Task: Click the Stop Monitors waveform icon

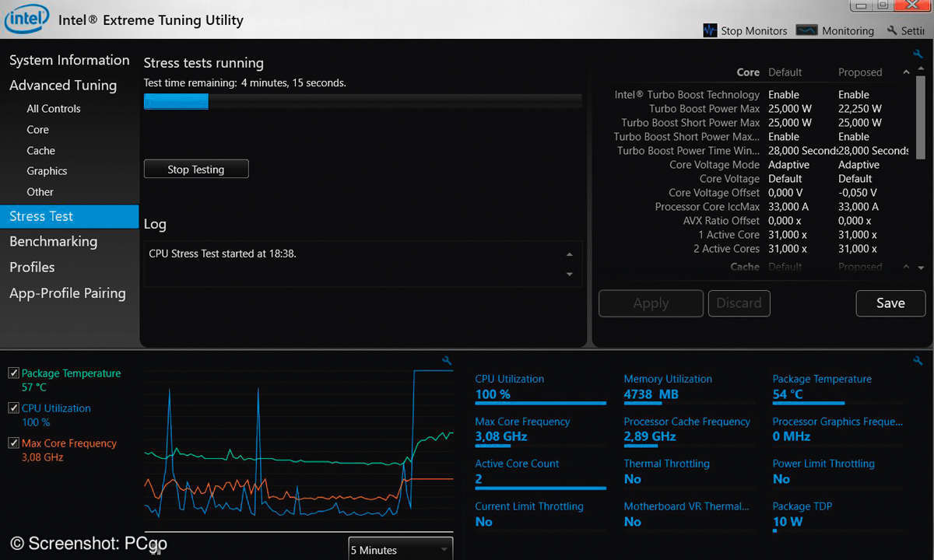Action: 710,30
